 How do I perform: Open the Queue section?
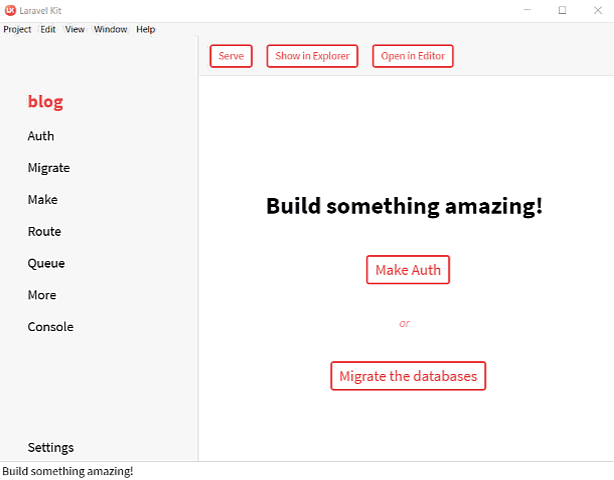[46, 264]
